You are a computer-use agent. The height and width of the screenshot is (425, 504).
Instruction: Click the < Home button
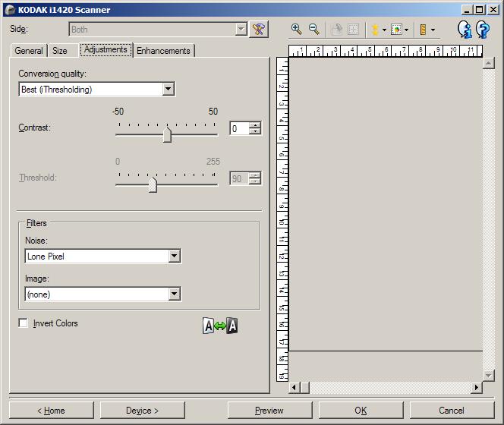click(52, 411)
